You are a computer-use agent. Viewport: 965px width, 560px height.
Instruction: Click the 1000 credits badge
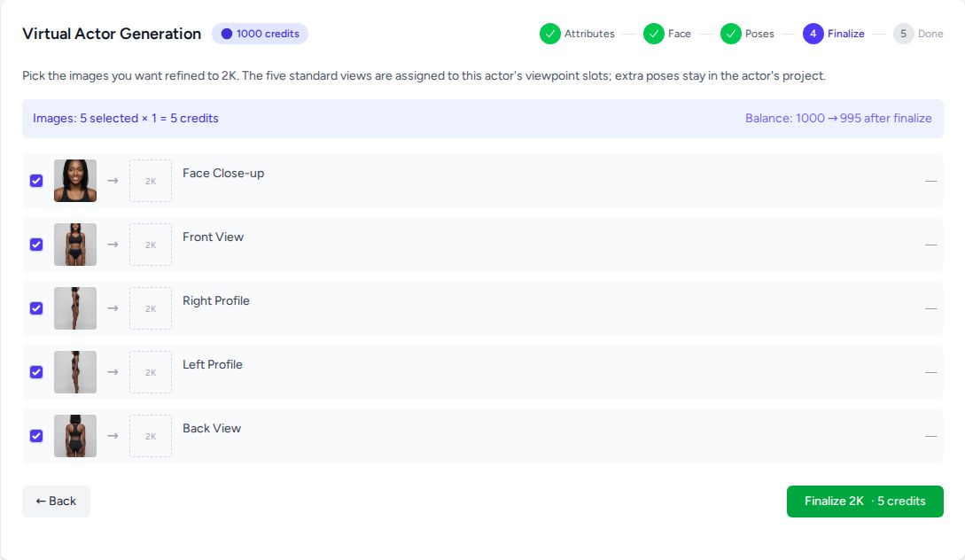tap(260, 34)
